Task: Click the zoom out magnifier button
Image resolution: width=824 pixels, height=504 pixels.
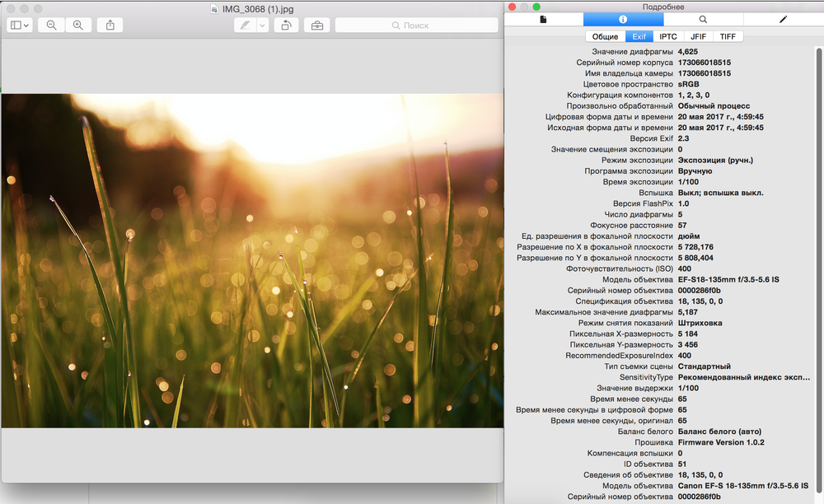Action: click(x=51, y=26)
